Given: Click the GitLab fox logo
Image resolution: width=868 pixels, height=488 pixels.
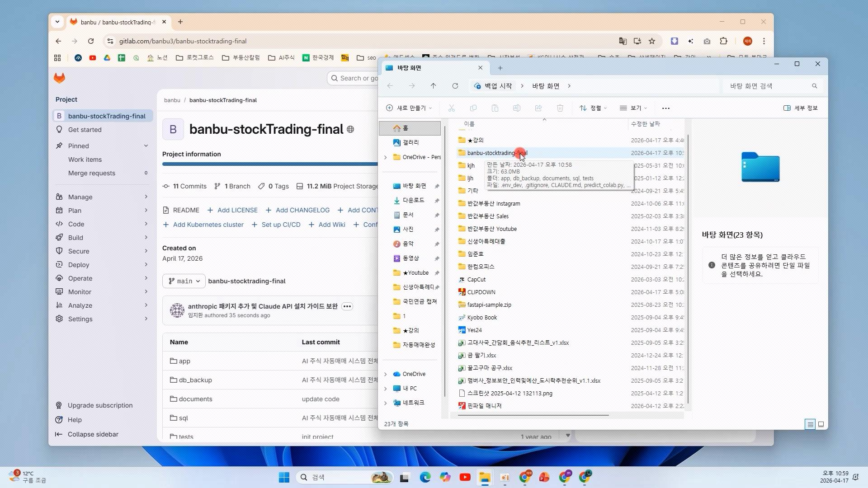Looking at the screenshot, I should (59, 78).
